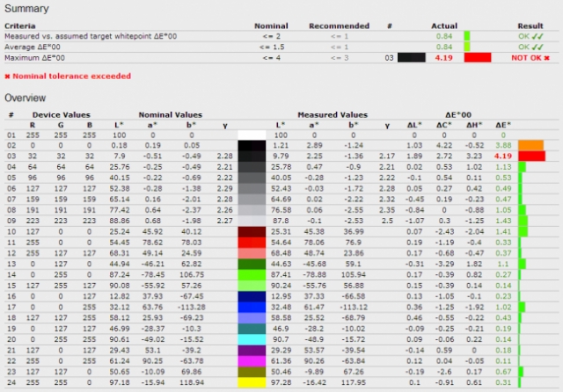563x392 pixels.
Task: Click the 'Overview' section heading
Action: tap(26, 98)
